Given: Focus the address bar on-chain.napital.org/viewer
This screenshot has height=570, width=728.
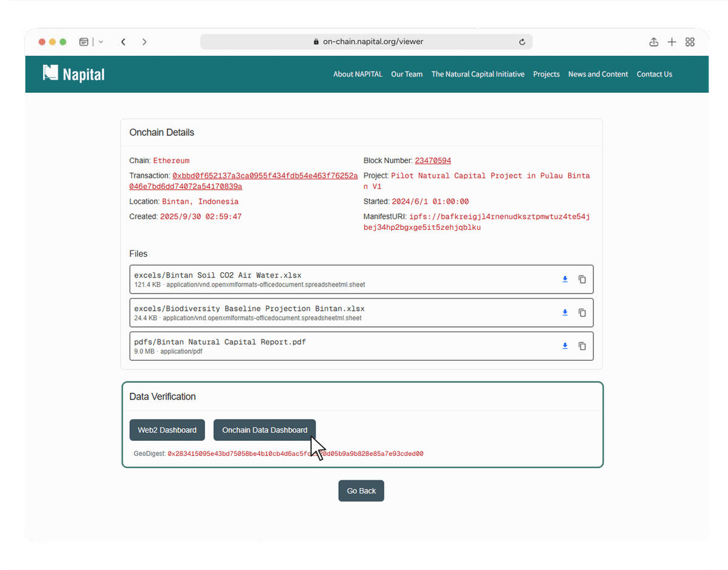Looking at the screenshot, I should (x=366, y=42).
